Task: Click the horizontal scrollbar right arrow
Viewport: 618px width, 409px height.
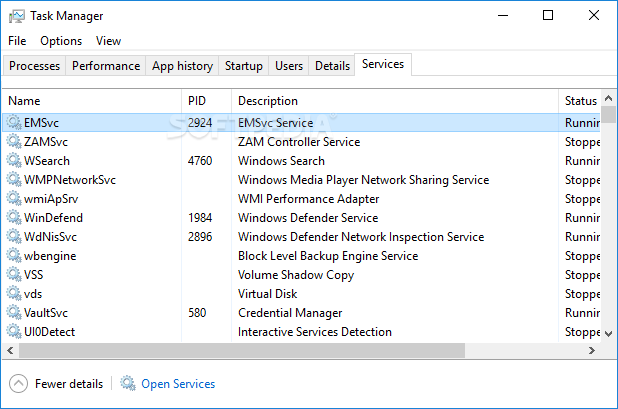Action: [592, 350]
